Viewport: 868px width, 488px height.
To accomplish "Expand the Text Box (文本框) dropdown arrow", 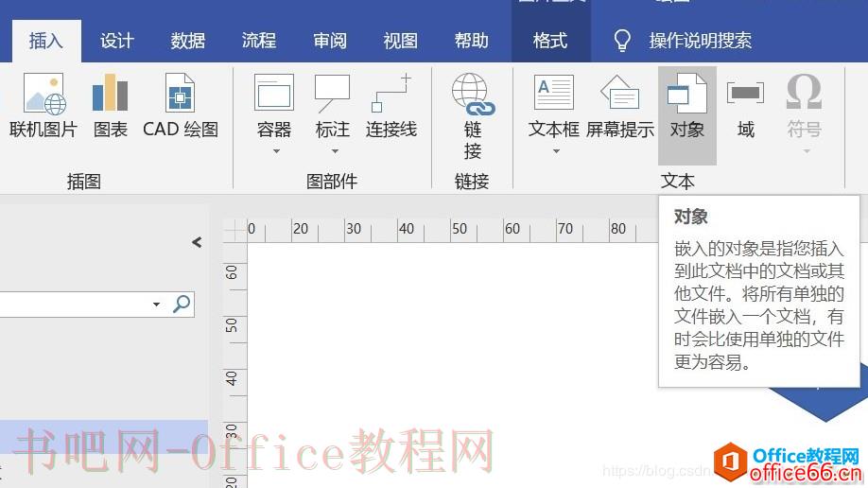I will pyautogui.click(x=556, y=151).
